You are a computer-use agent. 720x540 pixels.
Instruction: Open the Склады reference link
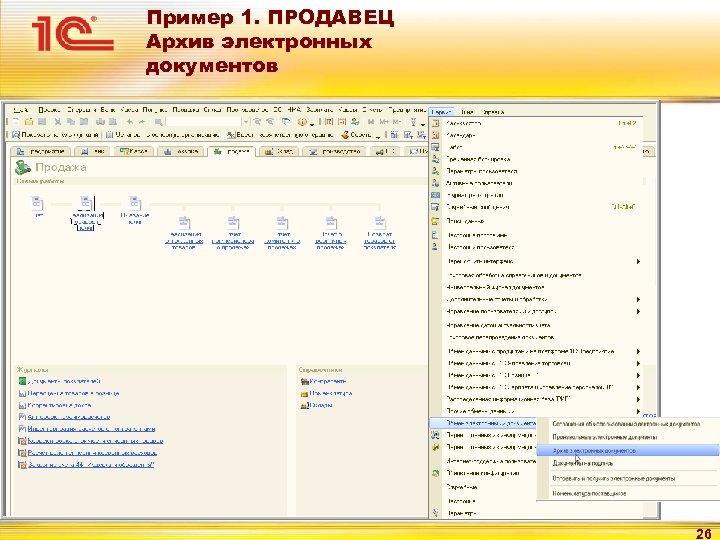coord(321,405)
